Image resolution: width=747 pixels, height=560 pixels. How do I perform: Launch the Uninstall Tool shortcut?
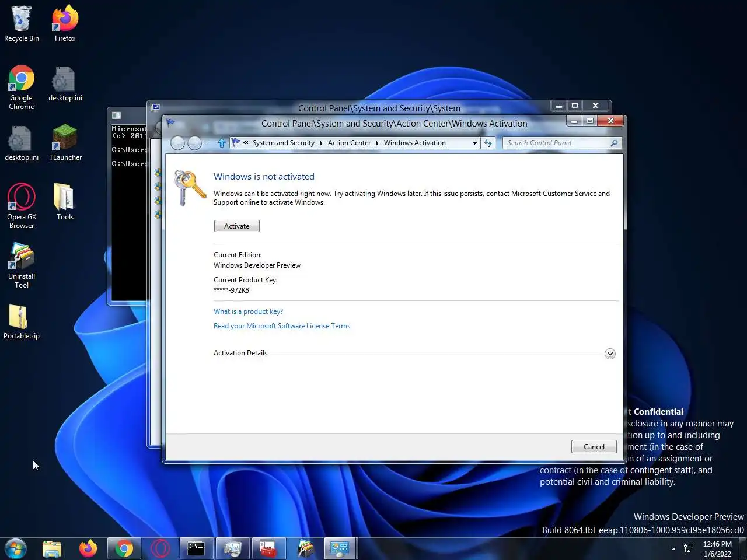pyautogui.click(x=22, y=266)
